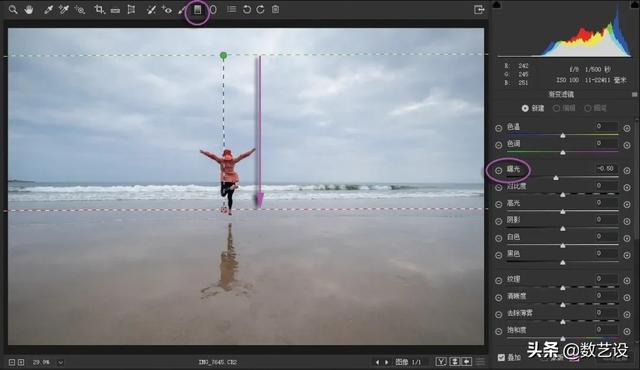Decrease 白色 with minus button
Screen dimensions: 640x370
(498, 238)
